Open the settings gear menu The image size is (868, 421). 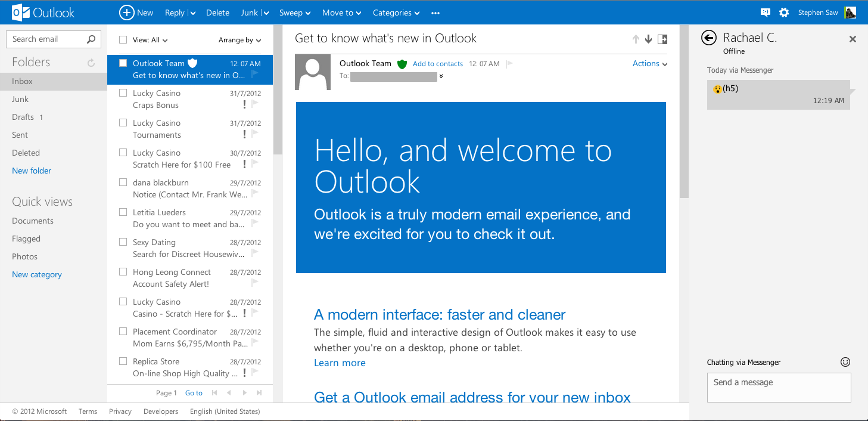[784, 13]
